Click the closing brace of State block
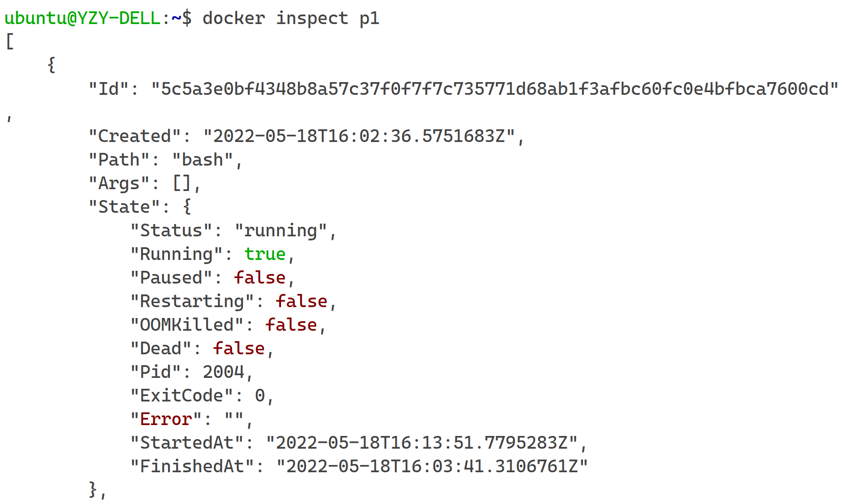Screen dimensions: 844x504 93,490
